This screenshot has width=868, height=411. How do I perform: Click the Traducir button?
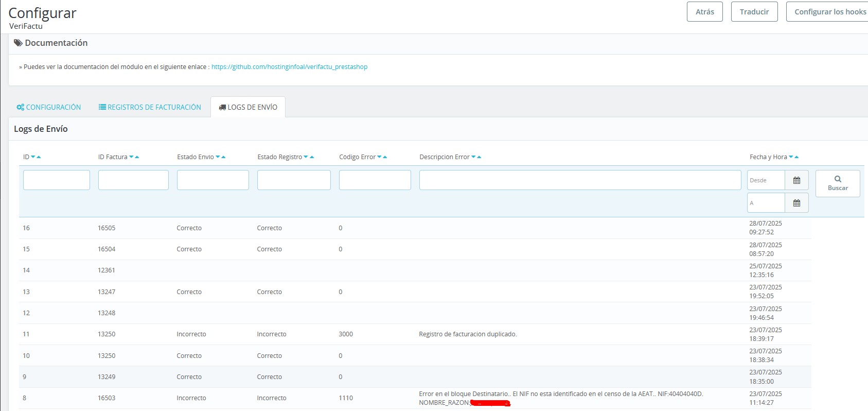(754, 12)
